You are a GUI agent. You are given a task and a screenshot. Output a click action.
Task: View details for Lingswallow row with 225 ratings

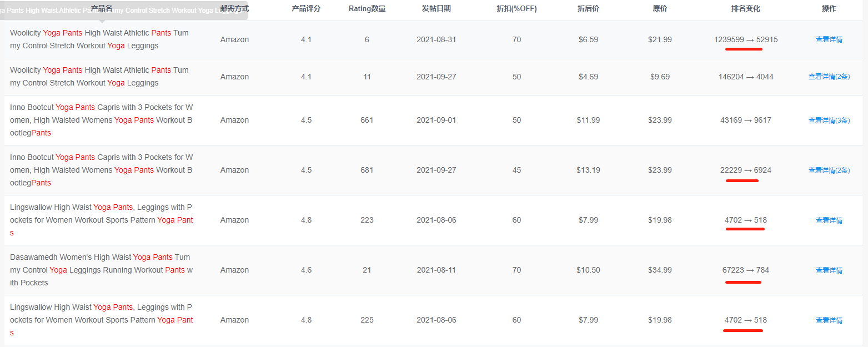[x=829, y=320]
